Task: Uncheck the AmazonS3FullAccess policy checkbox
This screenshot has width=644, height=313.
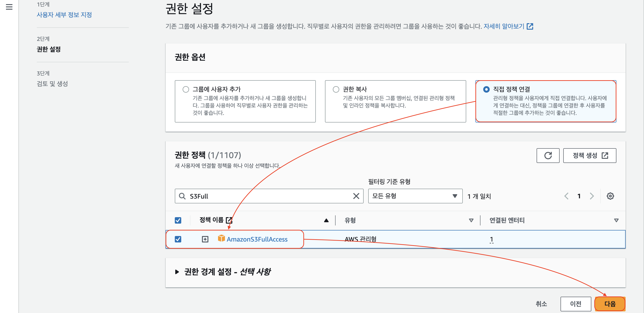Action: tap(178, 239)
